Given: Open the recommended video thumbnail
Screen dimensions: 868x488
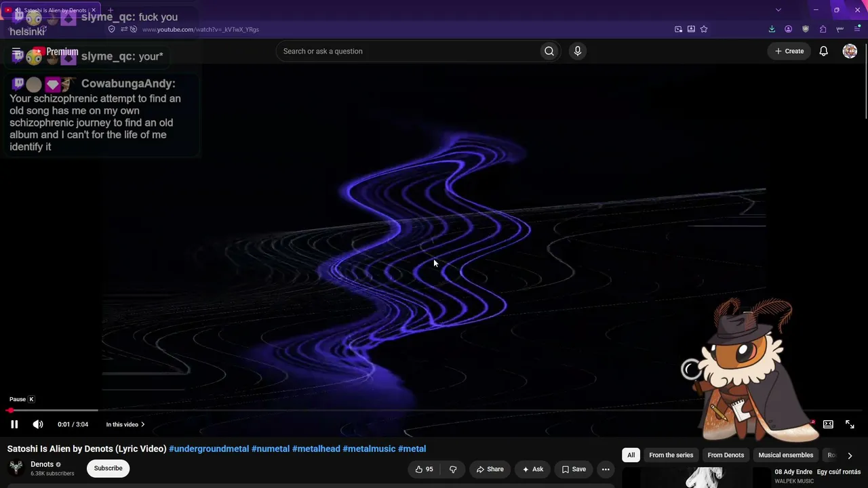Looking at the screenshot, I should [696, 477].
